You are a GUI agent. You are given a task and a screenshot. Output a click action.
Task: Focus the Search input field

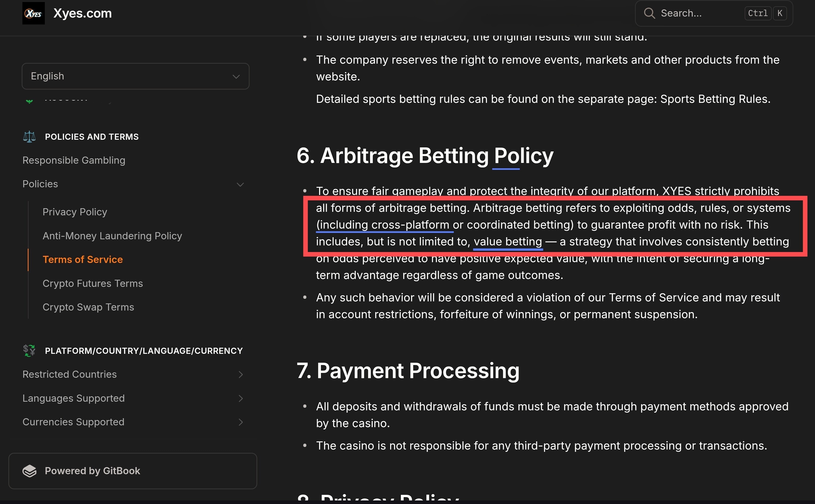click(714, 13)
